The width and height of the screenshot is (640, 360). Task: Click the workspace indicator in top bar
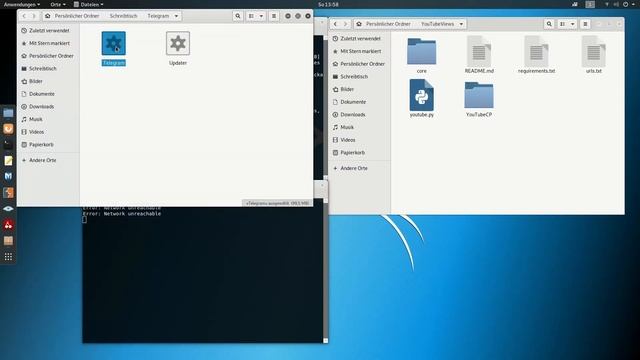pos(590,4)
